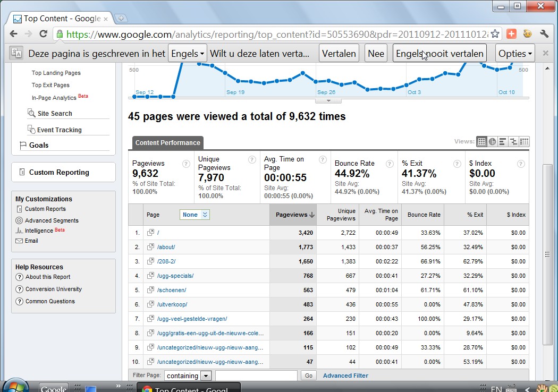Open In-Page Analytics report
This screenshot has width=558, height=392.
pos(54,98)
